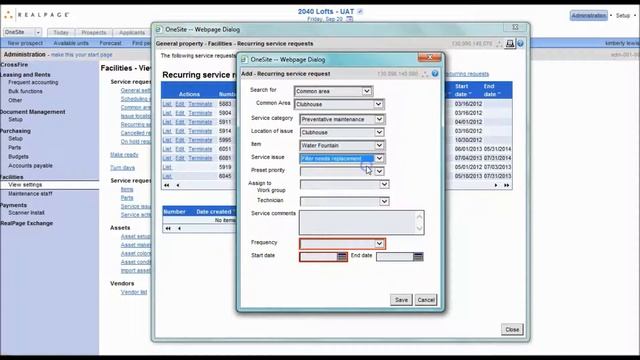Open Available units in the blue menu bar
The height and width of the screenshot is (360, 640).
pyautogui.click(x=71, y=43)
